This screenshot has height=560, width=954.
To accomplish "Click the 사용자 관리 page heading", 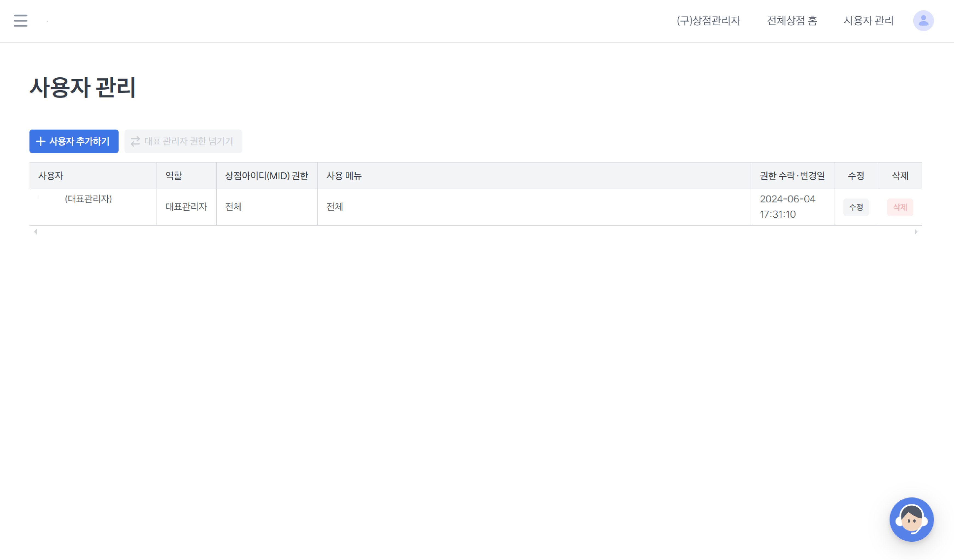I will (83, 87).
